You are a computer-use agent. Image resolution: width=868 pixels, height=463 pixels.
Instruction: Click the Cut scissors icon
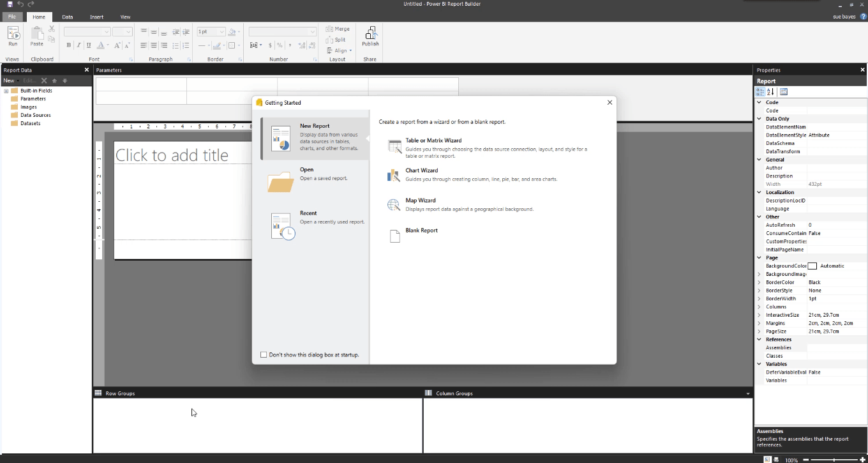(x=52, y=29)
